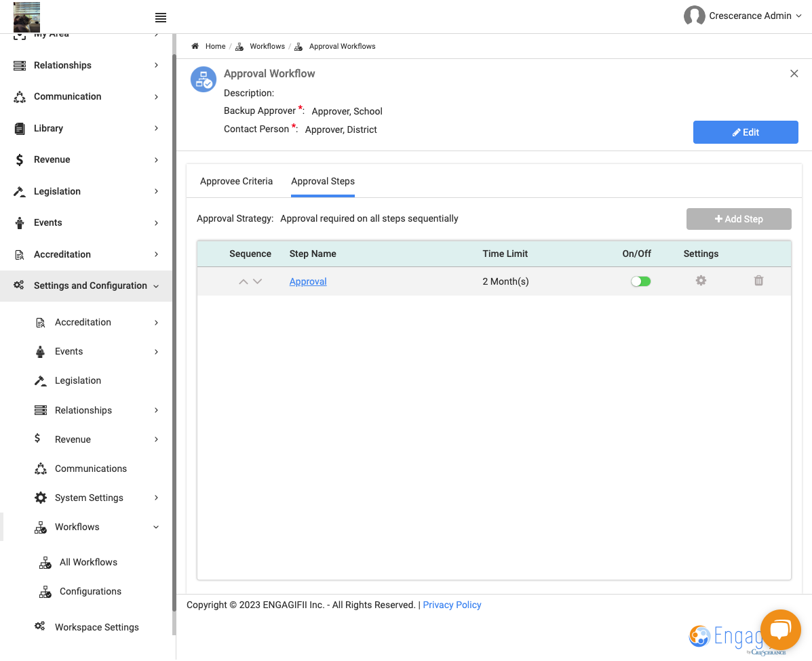Move Approval step down with arrow
The height and width of the screenshot is (661, 812).
click(x=257, y=281)
